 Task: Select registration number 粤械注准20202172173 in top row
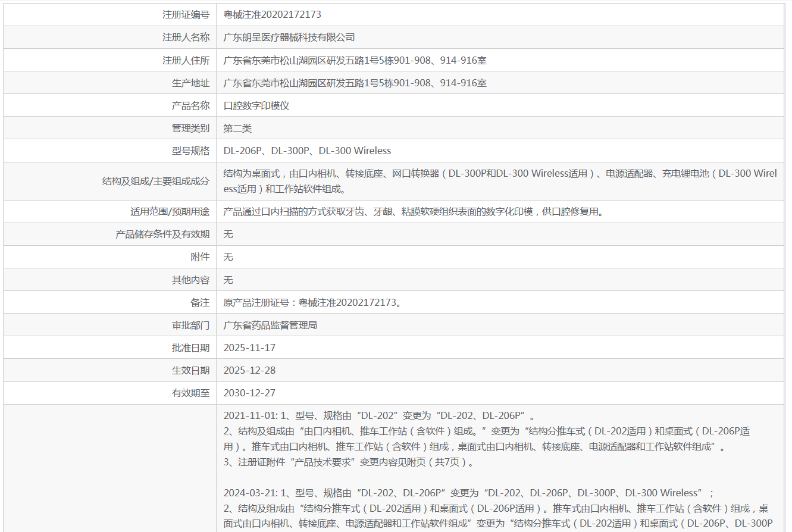[x=272, y=14]
